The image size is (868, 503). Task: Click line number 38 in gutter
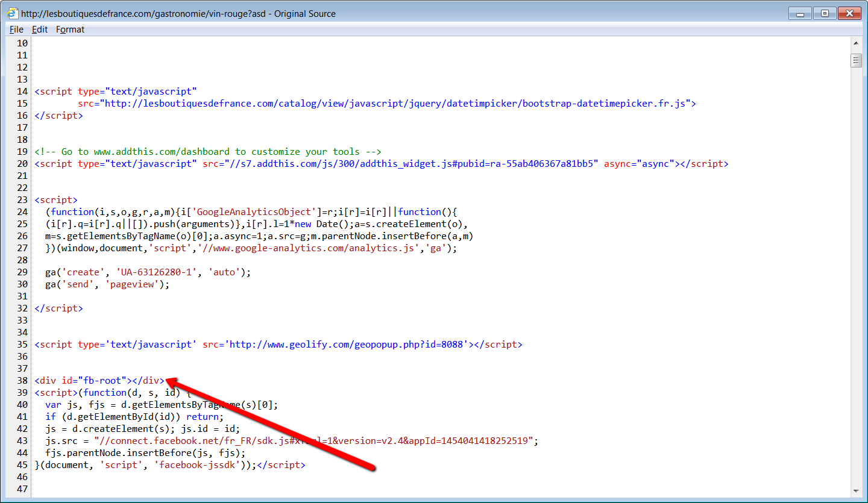click(22, 381)
